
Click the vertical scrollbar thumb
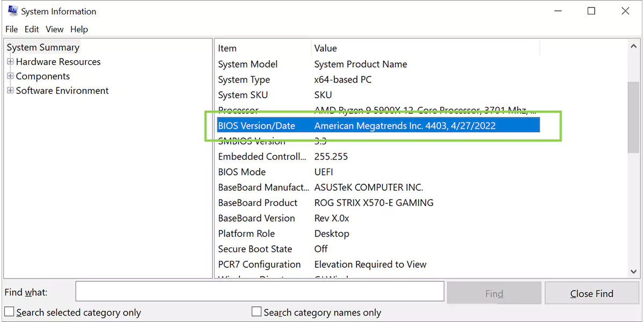tap(633, 117)
